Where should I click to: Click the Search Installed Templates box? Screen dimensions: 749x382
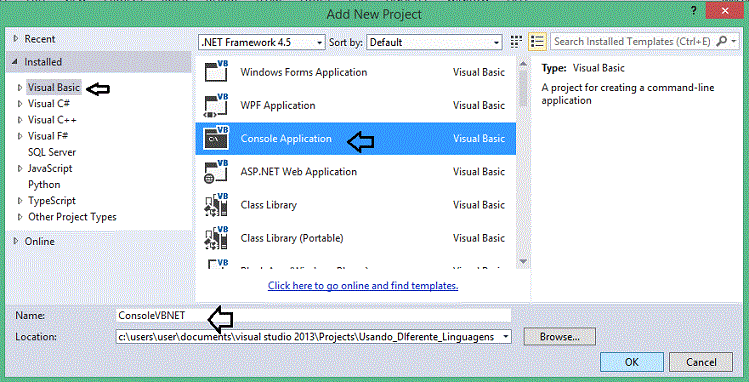(632, 42)
